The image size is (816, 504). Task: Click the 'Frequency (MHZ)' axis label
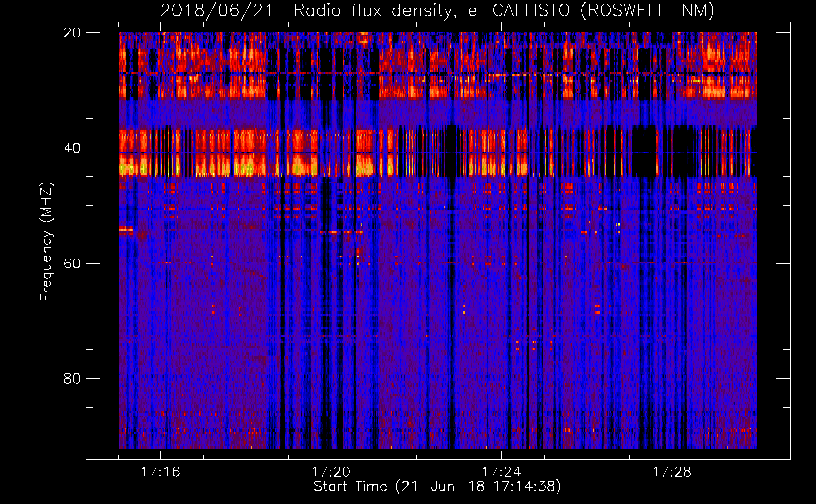46,242
